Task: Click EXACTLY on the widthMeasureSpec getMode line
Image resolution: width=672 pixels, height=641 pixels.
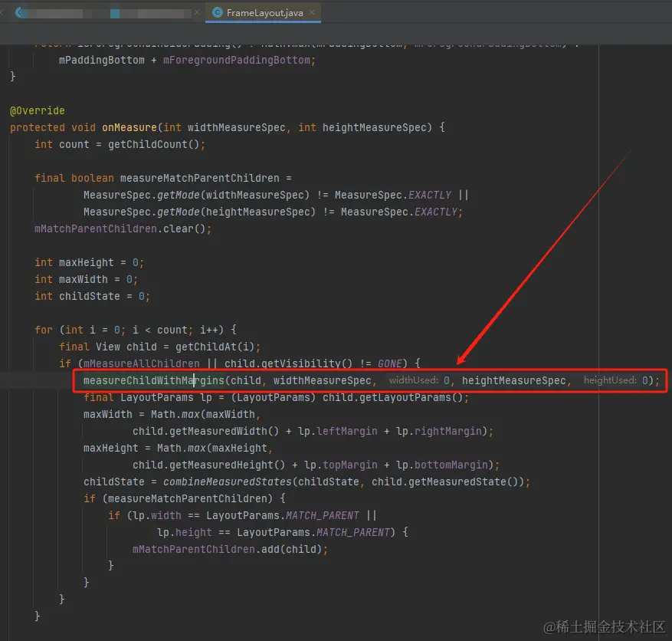Action: tap(430, 195)
